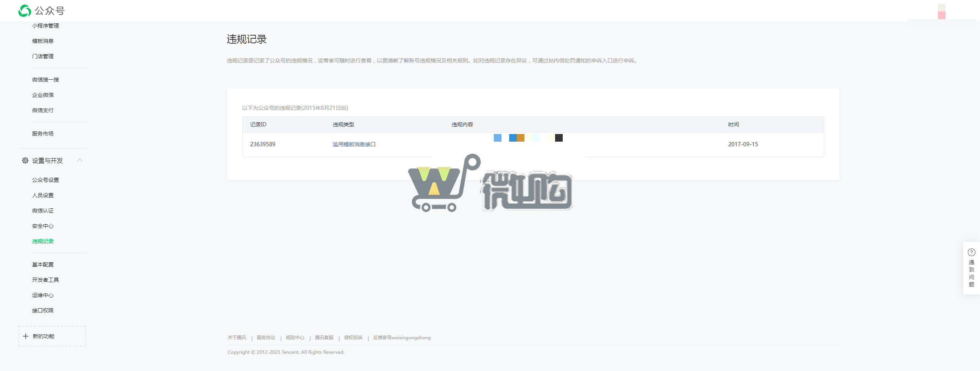This screenshot has height=371, width=980.
Task: Select 安全中心 under 设置与开发
Action: click(43, 226)
